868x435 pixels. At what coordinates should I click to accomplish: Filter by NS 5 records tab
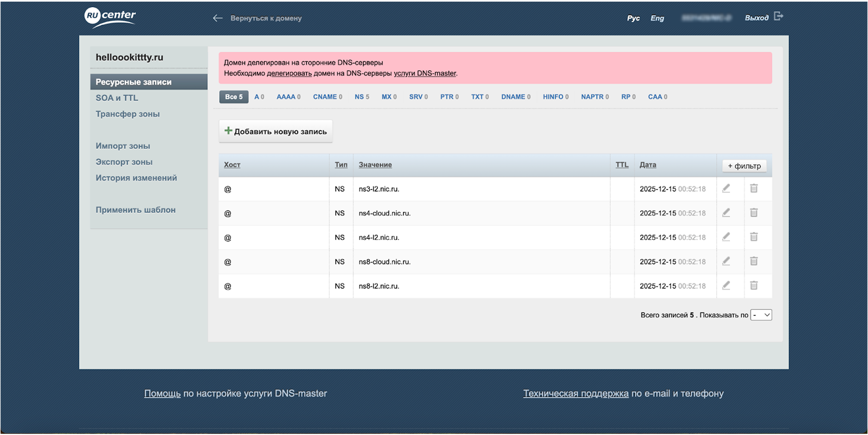point(362,97)
